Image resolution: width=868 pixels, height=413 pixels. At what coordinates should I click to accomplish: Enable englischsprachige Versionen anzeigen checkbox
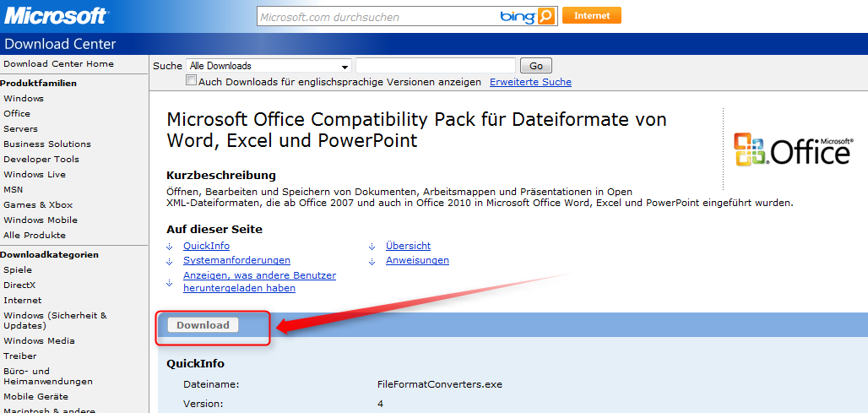192,81
